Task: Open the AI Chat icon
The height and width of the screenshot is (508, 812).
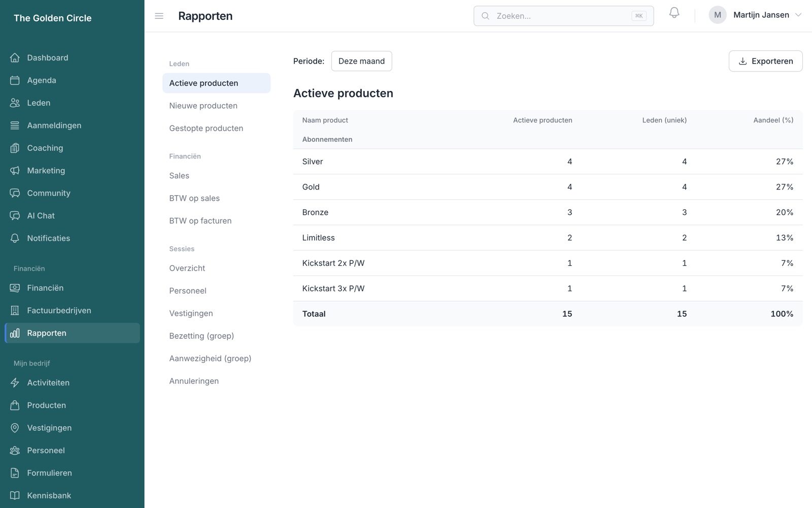Action: tap(15, 216)
